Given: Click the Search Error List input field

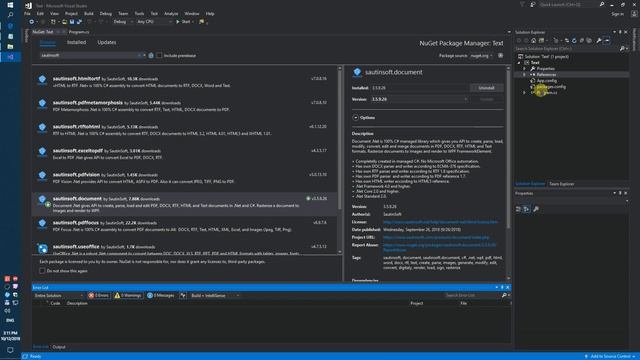Looking at the screenshot, I should click(x=472, y=295).
